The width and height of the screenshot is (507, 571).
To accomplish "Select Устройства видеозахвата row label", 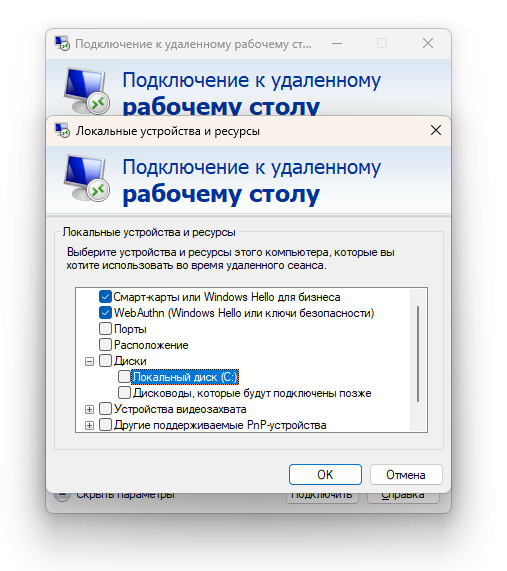I will 180,409.
